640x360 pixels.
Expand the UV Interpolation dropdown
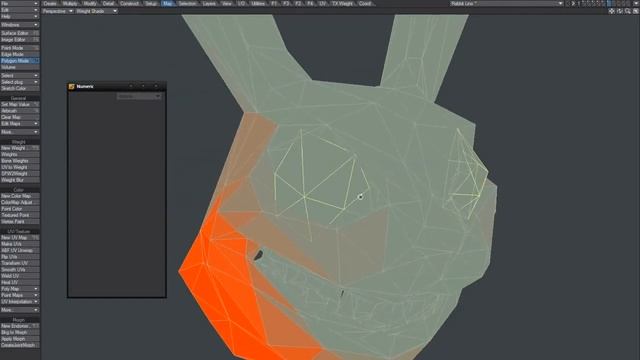(20, 302)
